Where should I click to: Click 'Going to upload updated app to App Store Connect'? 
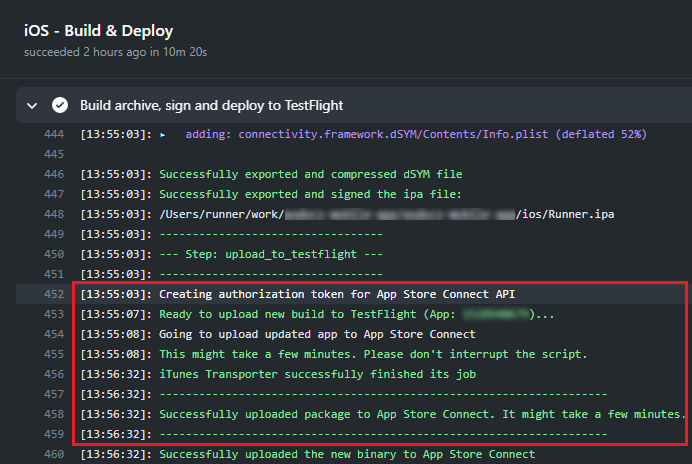click(317, 334)
